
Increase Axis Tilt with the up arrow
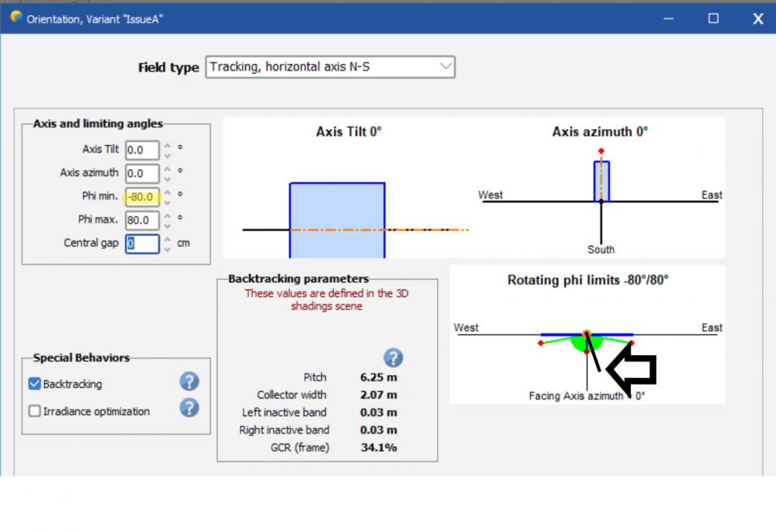click(168, 146)
